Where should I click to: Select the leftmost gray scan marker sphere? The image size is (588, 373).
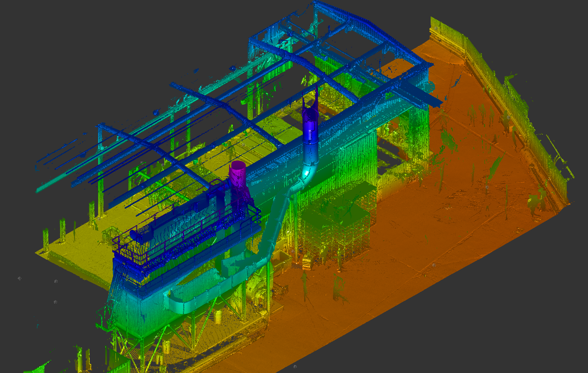19,278
